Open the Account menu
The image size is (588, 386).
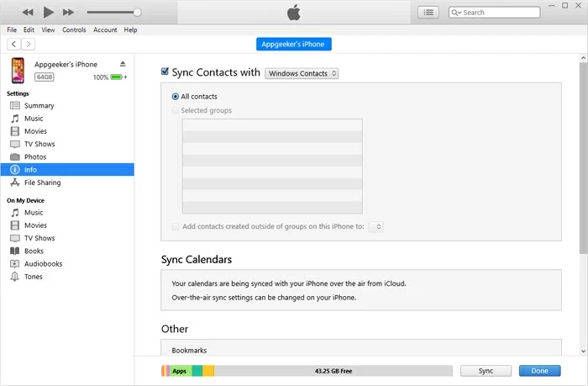(105, 29)
